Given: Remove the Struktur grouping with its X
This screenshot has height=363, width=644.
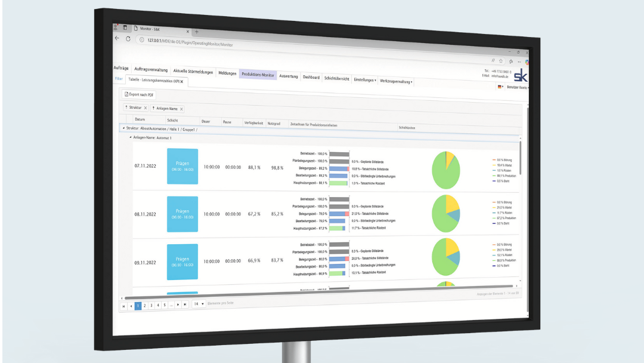Looking at the screenshot, I should pos(145,108).
